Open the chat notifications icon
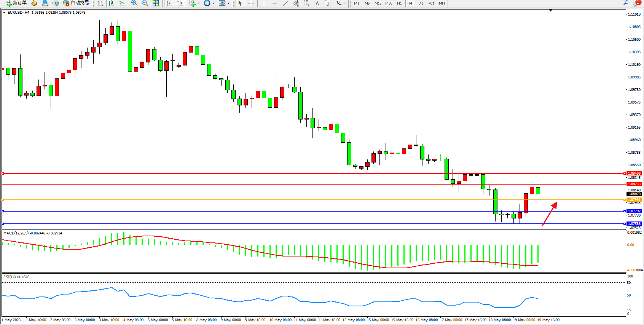The width and height of the screenshot is (644, 325). coord(636,3)
